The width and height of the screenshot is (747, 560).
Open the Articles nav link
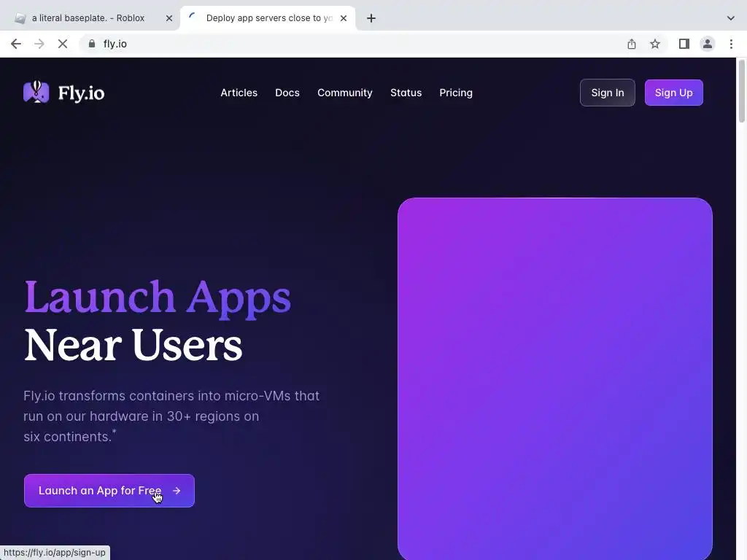click(239, 93)
